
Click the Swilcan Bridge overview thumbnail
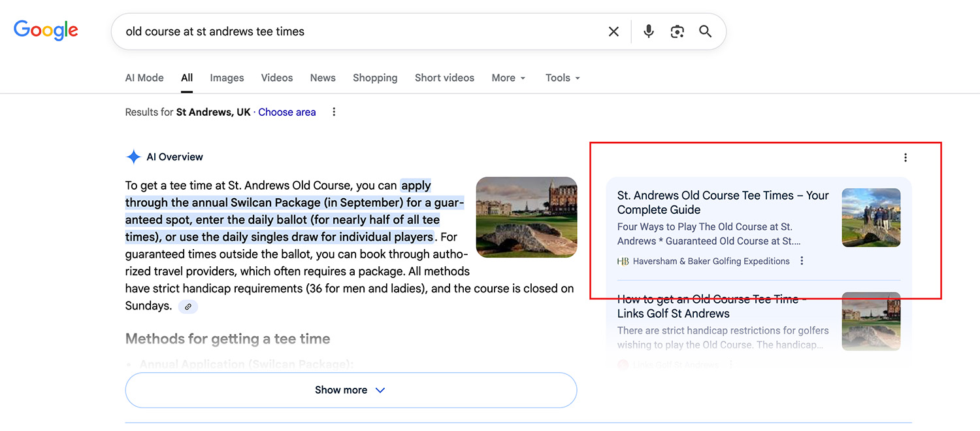click(x=526, y=217)
